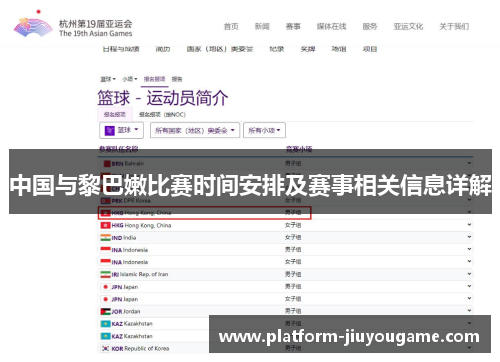This screenshot has height=362, width=500.
Task: Click the INA Indonesia team name in the 男子组 row
Action: click(130, 250)
